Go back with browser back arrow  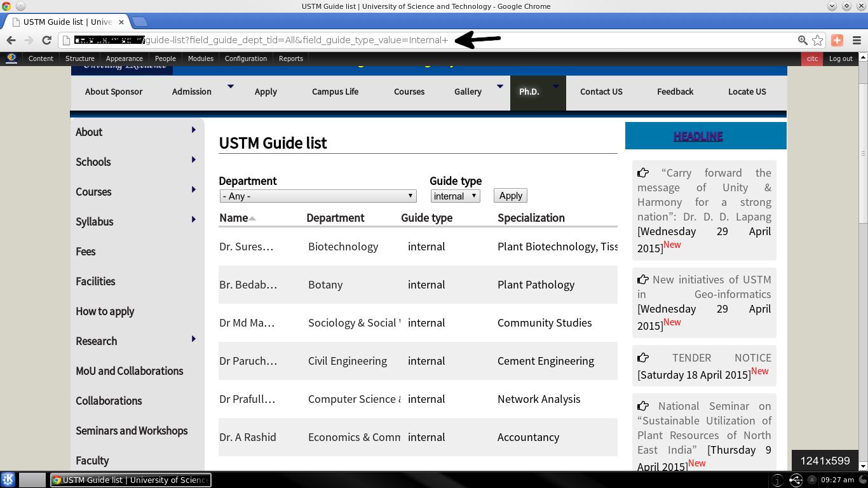point(11,40)
